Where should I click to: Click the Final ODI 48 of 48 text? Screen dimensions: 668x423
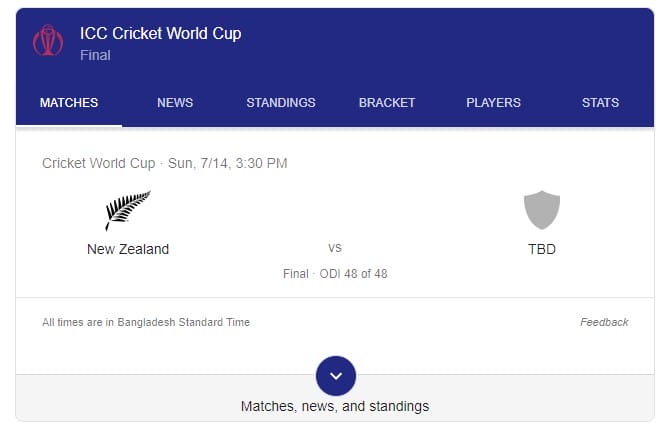335,273
